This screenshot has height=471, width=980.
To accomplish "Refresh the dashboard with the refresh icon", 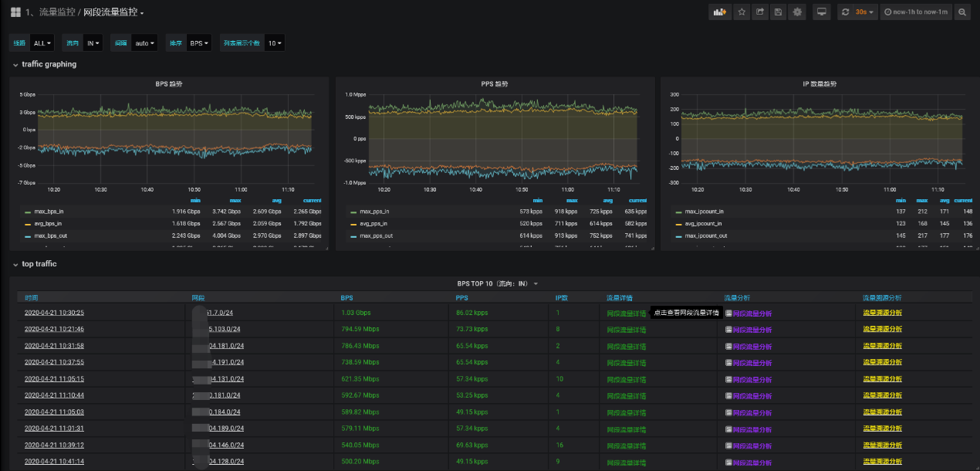I will point(846,12).
